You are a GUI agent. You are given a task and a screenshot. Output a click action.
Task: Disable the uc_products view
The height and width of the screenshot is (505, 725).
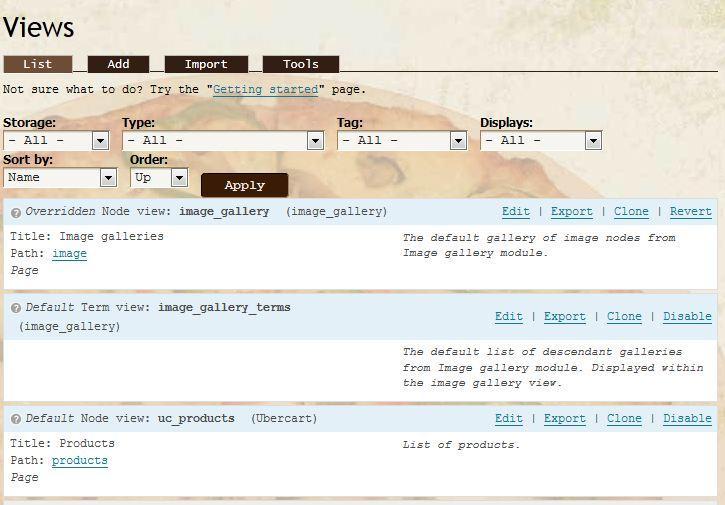[x=688, y=419]
